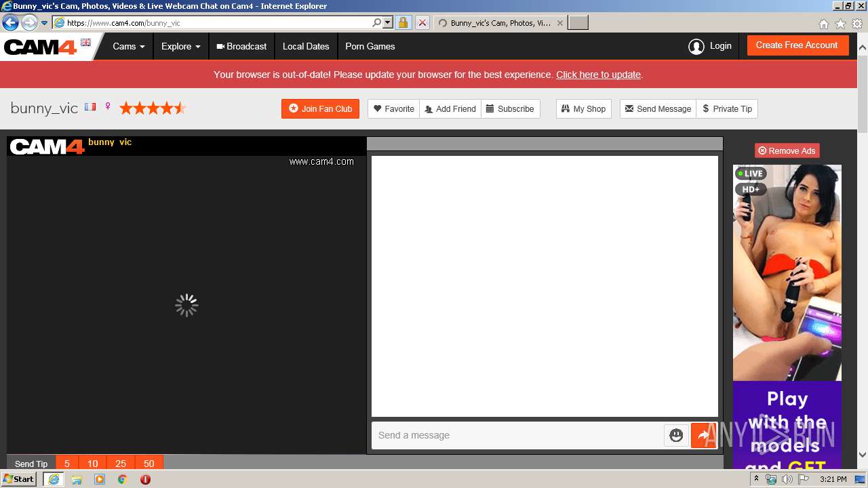
Task: Click the star rating for bunny_vic
Action: (153, 108)
